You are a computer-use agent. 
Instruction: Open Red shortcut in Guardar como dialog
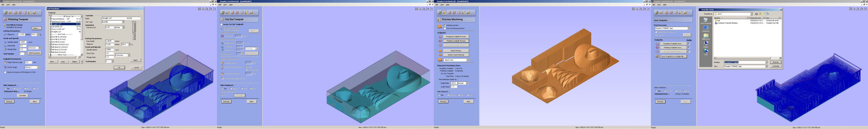pos(705,51)
